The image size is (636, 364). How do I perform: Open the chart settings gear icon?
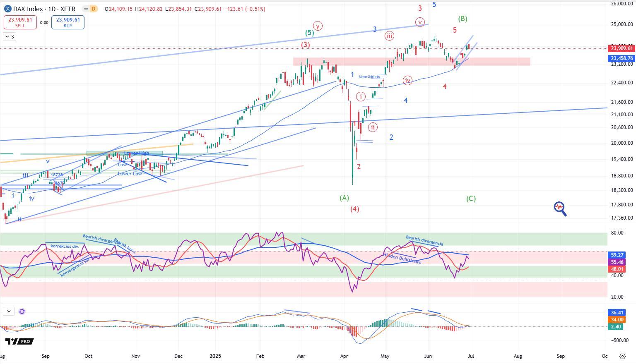623,356
